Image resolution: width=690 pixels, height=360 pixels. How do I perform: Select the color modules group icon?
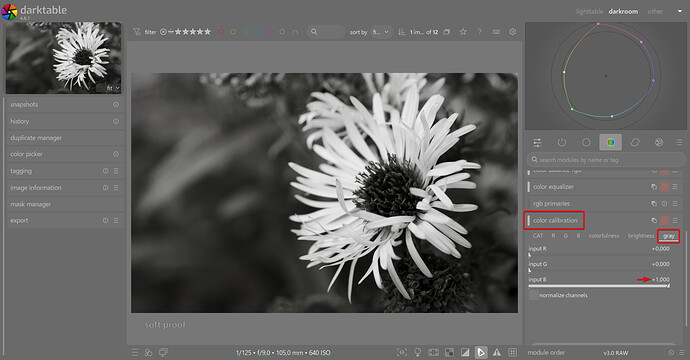coord(610,142)
